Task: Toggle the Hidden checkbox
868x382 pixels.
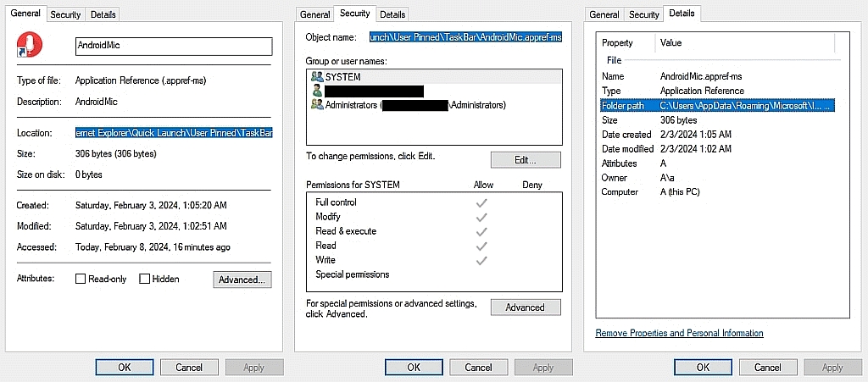Action: (x=144, y=280)
